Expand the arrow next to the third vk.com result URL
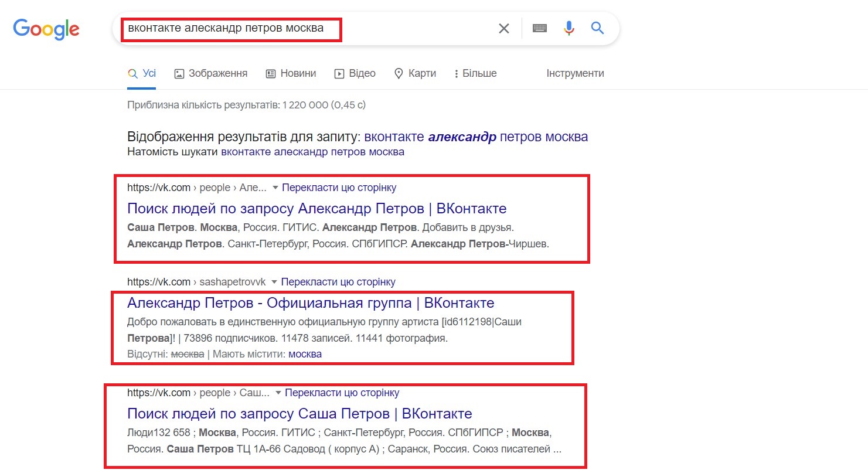The height and width of the screenshot is (473, 868). click(278, 393)
